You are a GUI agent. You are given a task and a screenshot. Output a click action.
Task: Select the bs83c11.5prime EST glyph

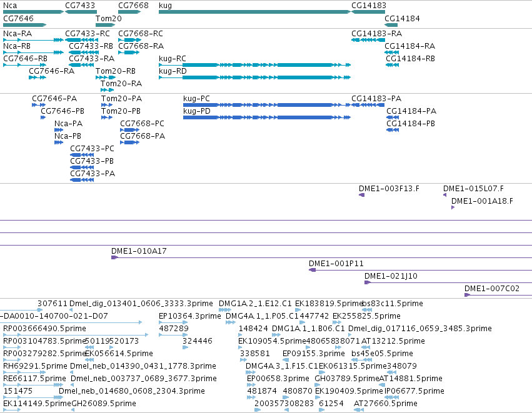coord(367,309)
